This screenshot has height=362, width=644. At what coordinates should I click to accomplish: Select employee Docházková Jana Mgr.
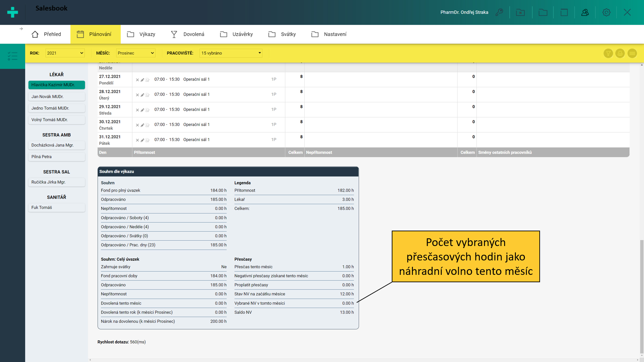point(56,145)
